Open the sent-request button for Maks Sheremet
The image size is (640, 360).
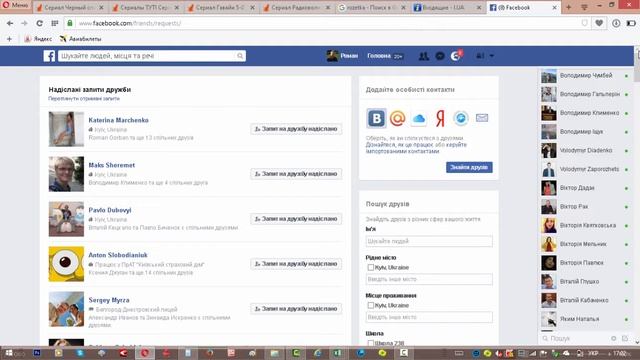(296, 174)
